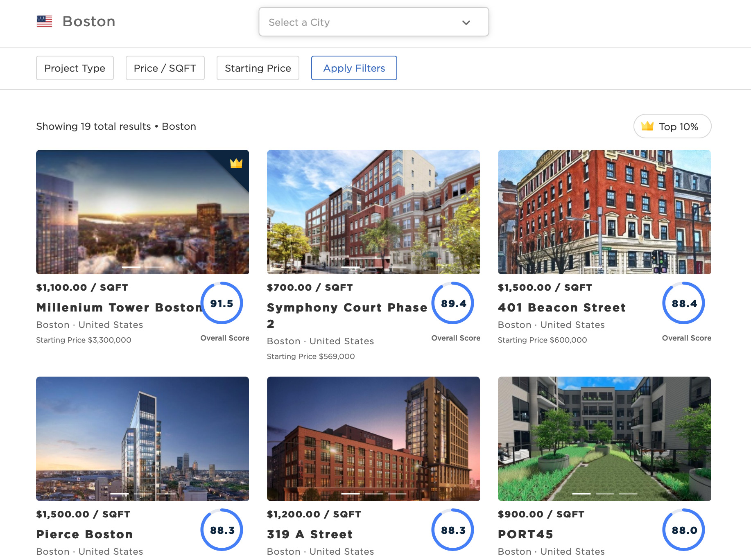Open the Pierce Boston photo
The height and width of the screenshot is (560, 751).
[x=143, y=439]
